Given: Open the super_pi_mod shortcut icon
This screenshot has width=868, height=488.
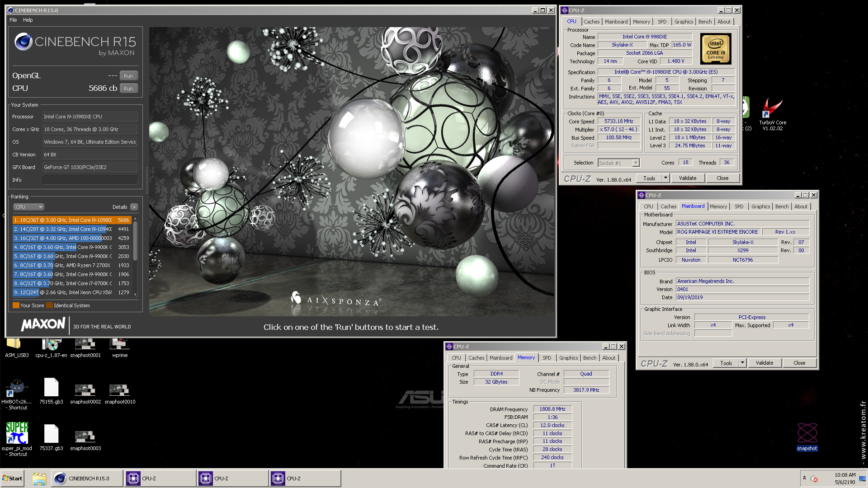Looking at the screenshot, I should 17,440.
